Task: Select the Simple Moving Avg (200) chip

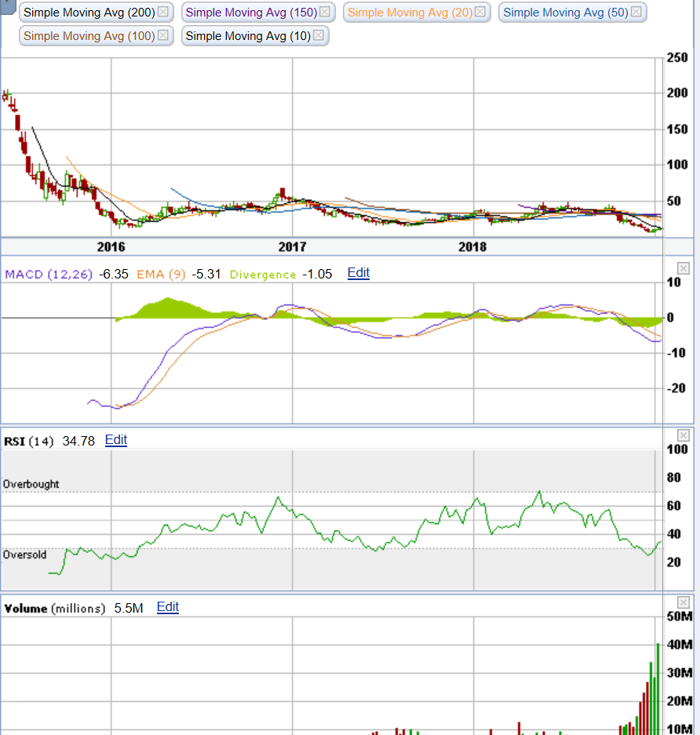Action: tap(90, 13)
